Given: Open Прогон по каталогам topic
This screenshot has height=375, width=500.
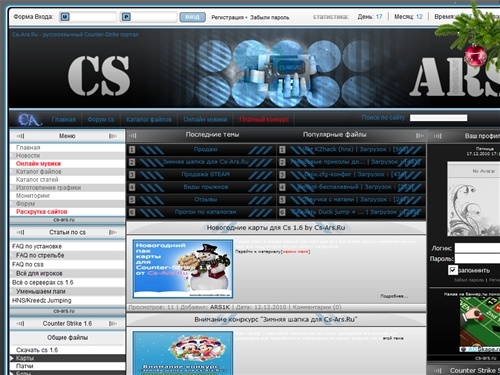Looking at the screenshot, I should coord(206,212).
